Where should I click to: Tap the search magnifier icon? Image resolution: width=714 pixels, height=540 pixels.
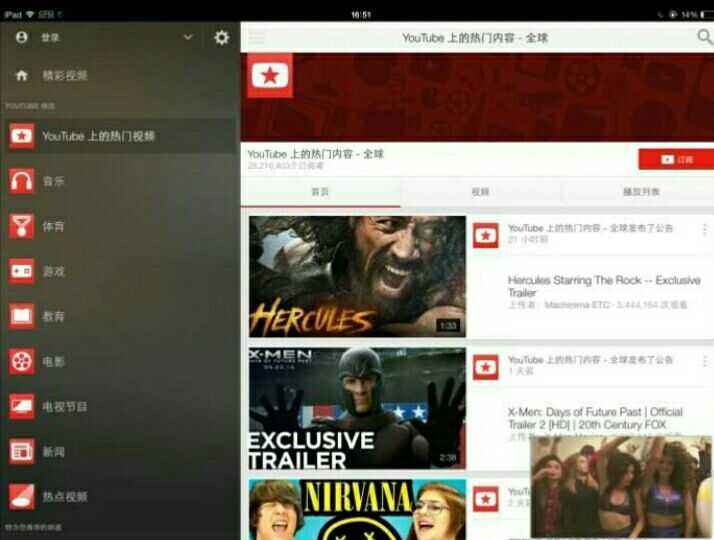point(705,37)
